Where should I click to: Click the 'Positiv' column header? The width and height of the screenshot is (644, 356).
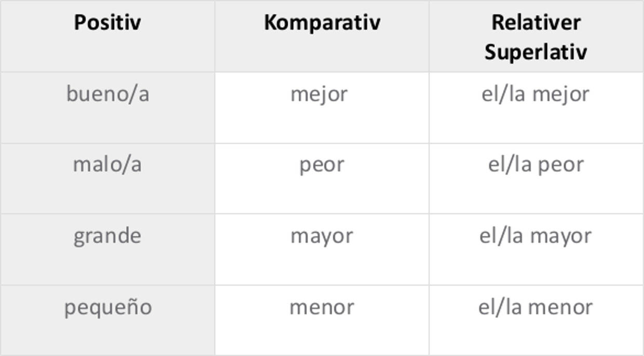pos(107,23)
